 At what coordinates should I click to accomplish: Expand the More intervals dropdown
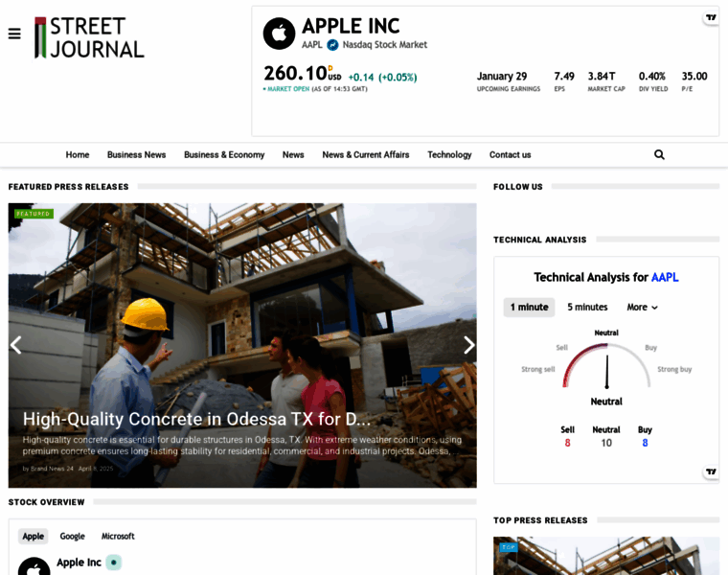coord(642,308)
